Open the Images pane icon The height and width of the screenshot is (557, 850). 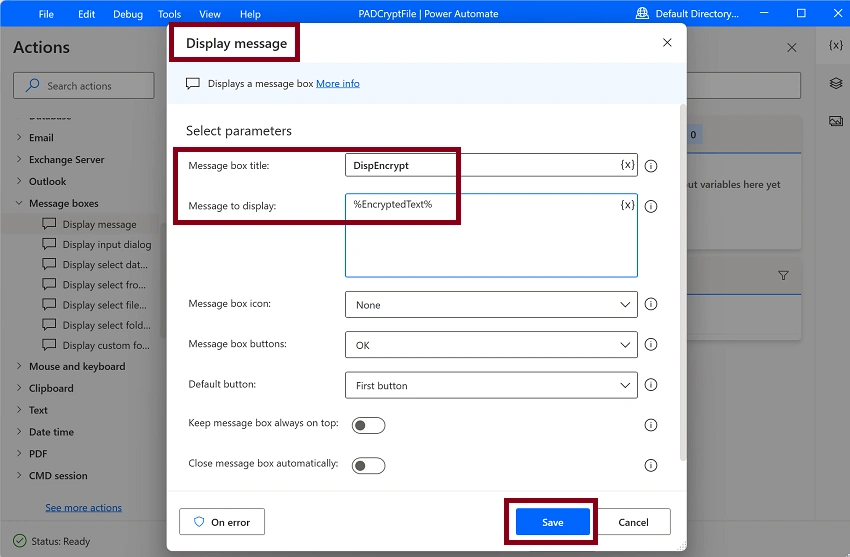point(836,121)
